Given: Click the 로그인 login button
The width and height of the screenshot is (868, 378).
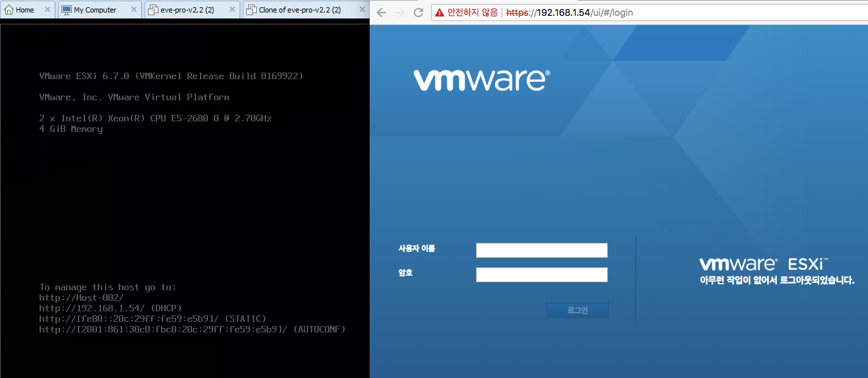Looking at the screenshot, I should point(578,310).
